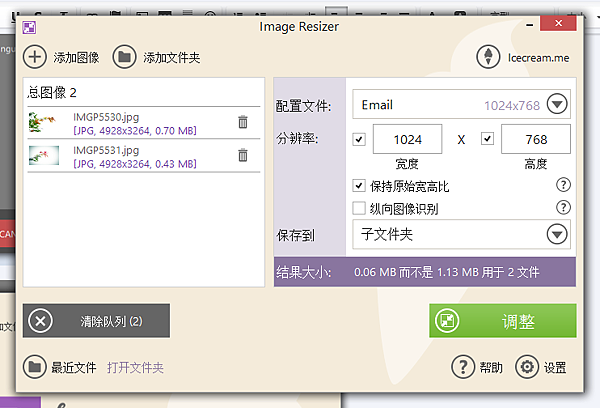Click the Image Resizer app icon in title bar
Image resolution: width=600 pixels, height=408 pixels.
(x=29, y=28)
